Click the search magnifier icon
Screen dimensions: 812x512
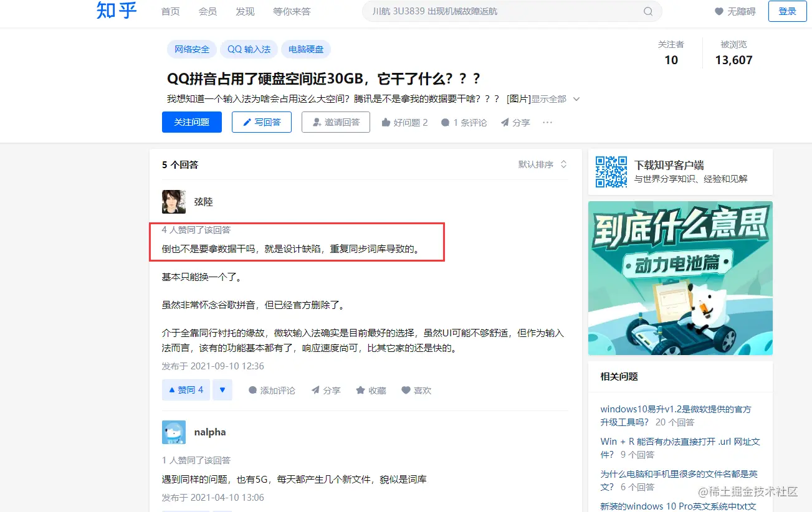(648, 11)
